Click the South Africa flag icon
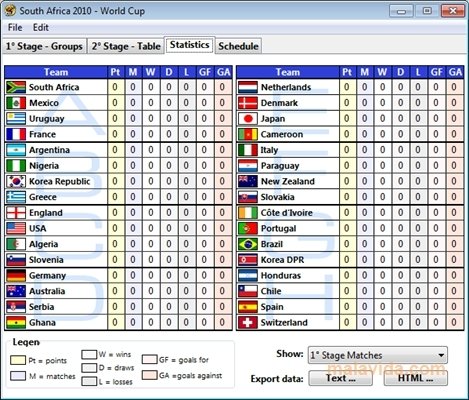The height and width of the screenshot is (400, 469). tap(16, 87)
